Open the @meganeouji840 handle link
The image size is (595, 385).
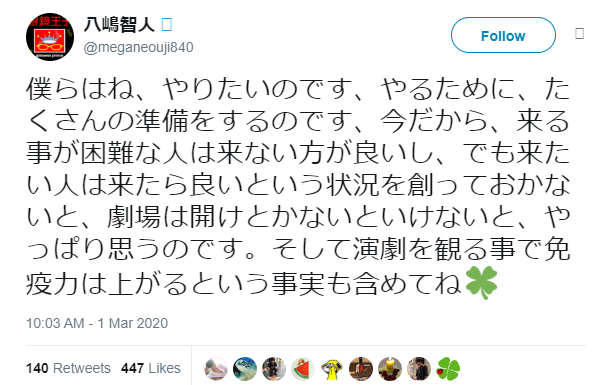click(139, 47)
